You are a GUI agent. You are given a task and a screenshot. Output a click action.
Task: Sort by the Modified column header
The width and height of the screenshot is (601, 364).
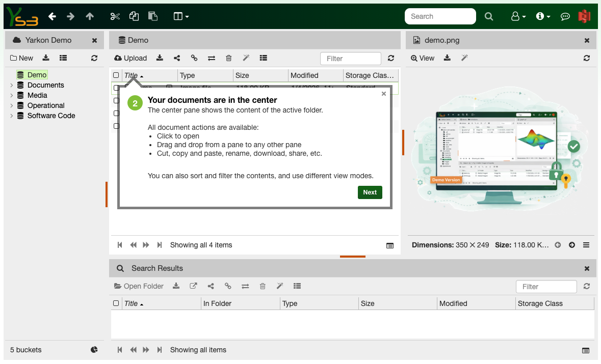[x=304, y=75]
